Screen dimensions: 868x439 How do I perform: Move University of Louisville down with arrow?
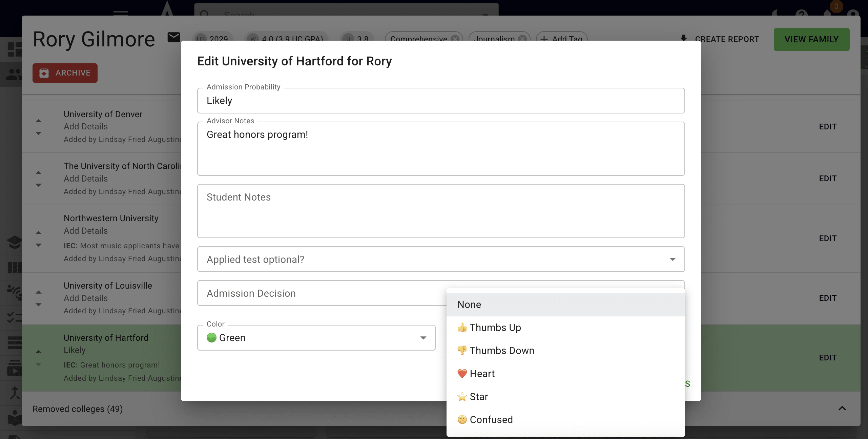click(39, 305)
